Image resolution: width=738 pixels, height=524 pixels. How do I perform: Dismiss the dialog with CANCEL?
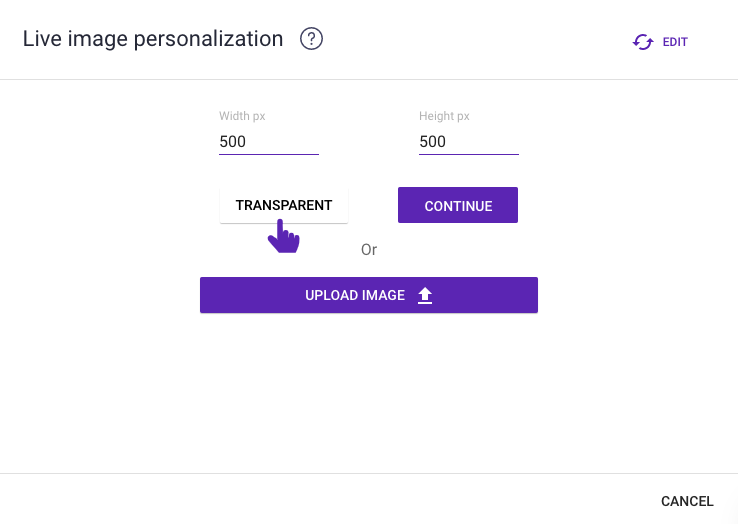[687, 501]
